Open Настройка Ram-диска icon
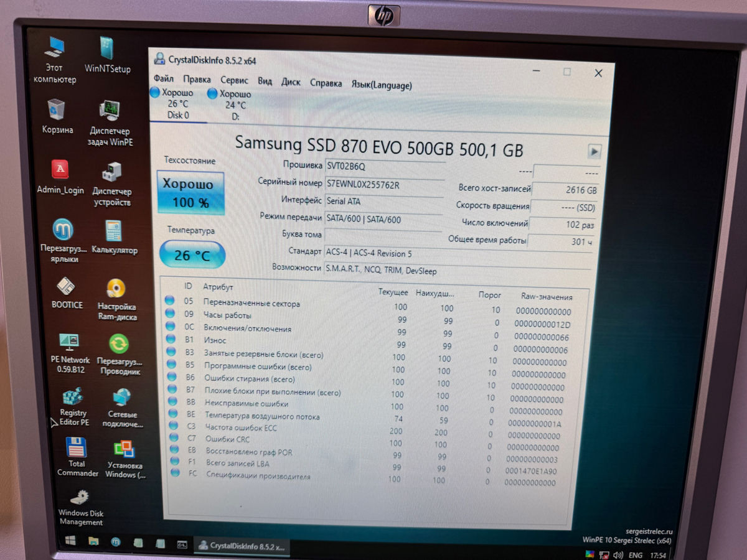The image size is (747, 560). (116, 291)
